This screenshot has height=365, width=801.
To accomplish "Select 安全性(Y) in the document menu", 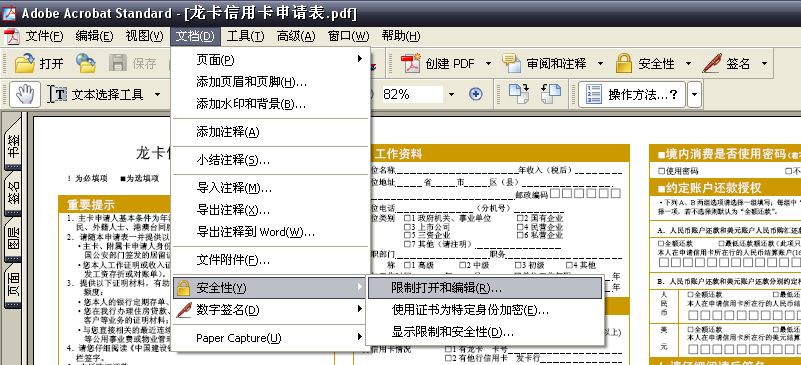I will pyautogui.click(x=270, y=288).
